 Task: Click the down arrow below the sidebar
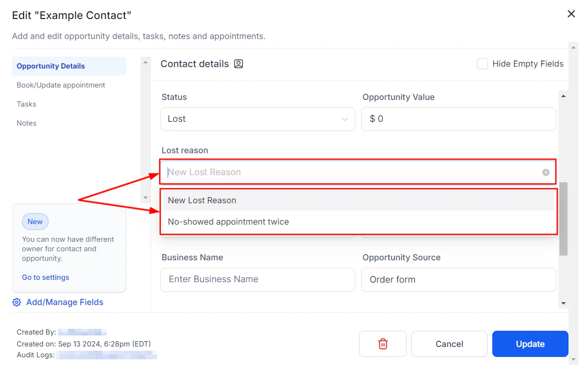tap(145, 197)
